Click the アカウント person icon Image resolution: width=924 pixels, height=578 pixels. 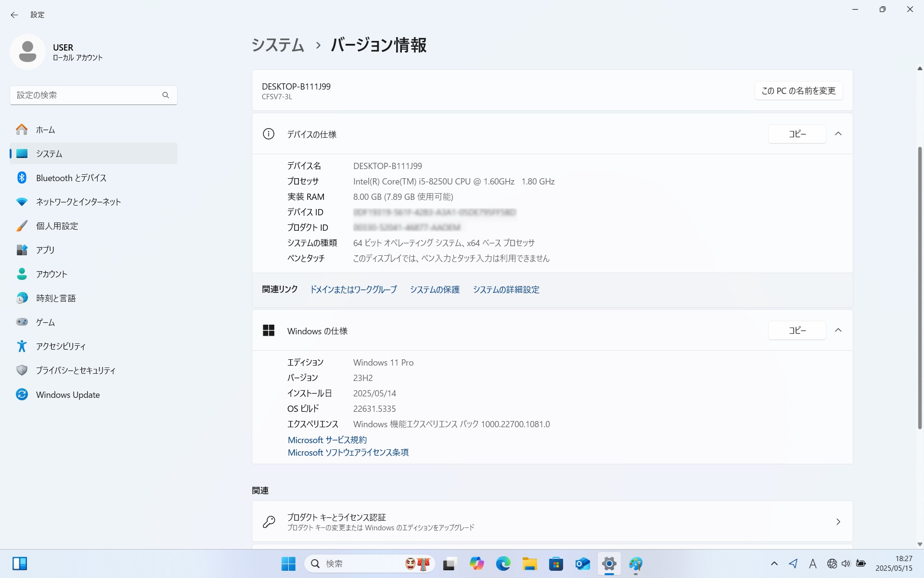tap(22, 274)
